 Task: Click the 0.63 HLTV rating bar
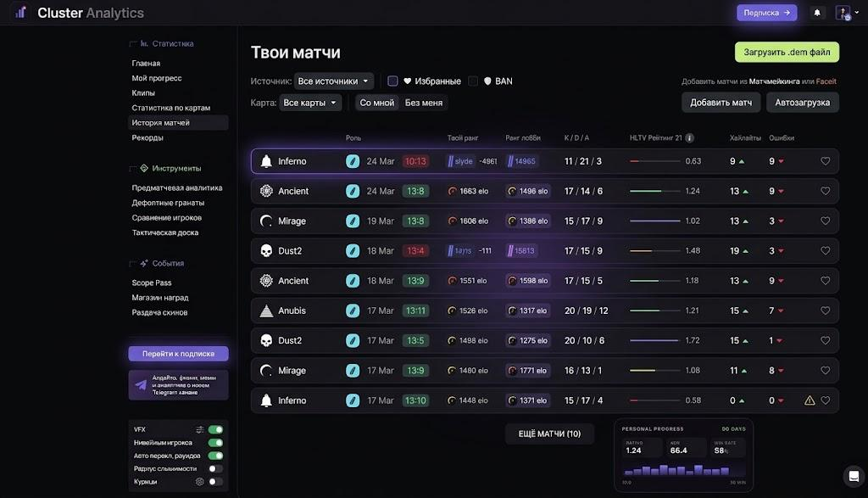click(655, 161)
